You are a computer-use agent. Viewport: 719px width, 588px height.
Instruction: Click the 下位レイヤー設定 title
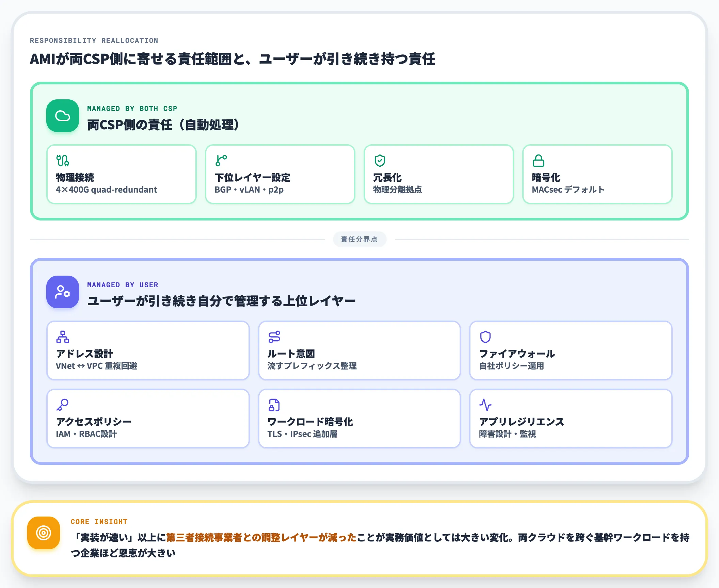[252, 177]
